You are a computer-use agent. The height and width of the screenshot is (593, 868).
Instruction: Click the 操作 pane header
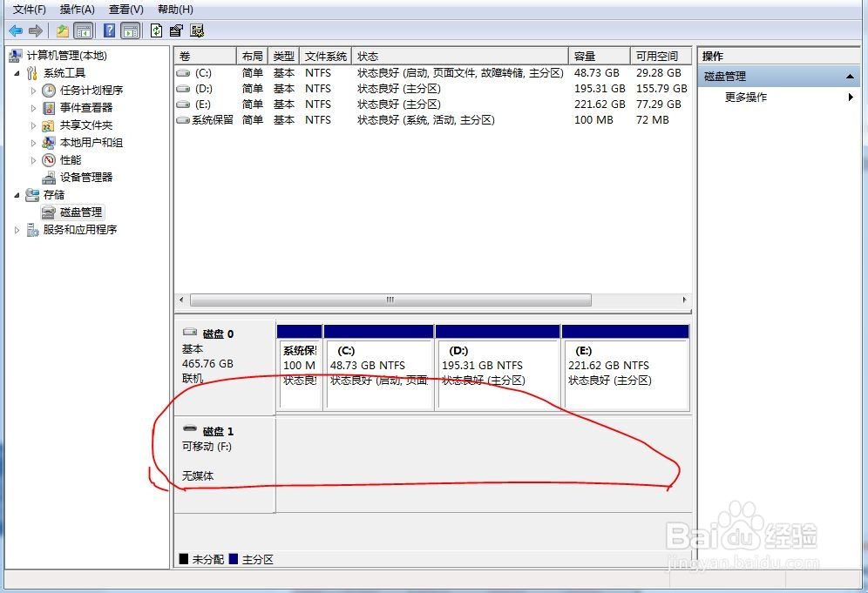(x=778, y=57)
